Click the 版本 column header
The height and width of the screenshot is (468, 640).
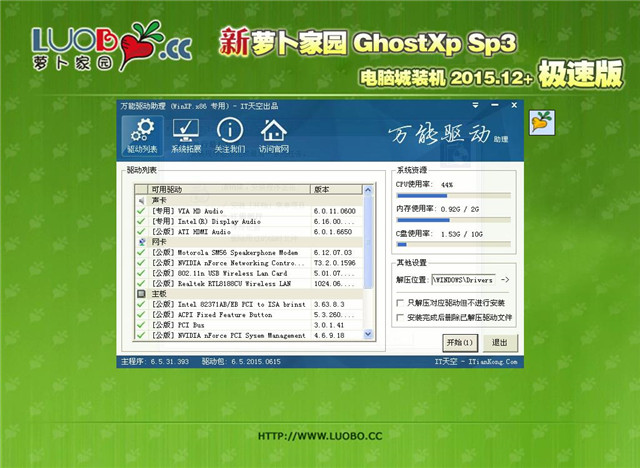pos(336,189)
